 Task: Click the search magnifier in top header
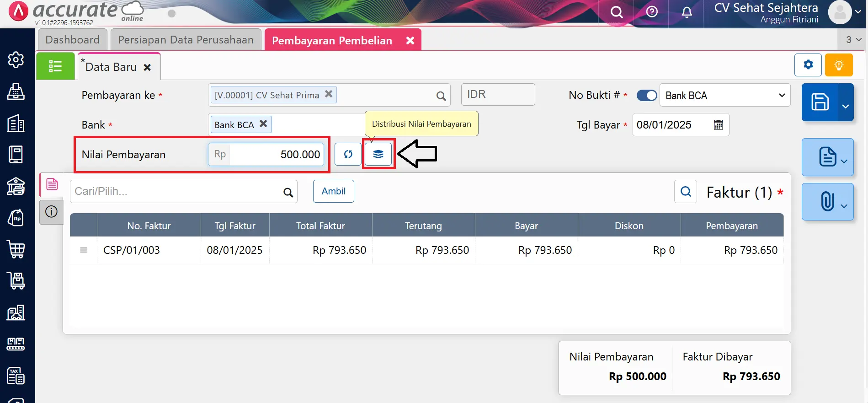[x=617, y=12]
